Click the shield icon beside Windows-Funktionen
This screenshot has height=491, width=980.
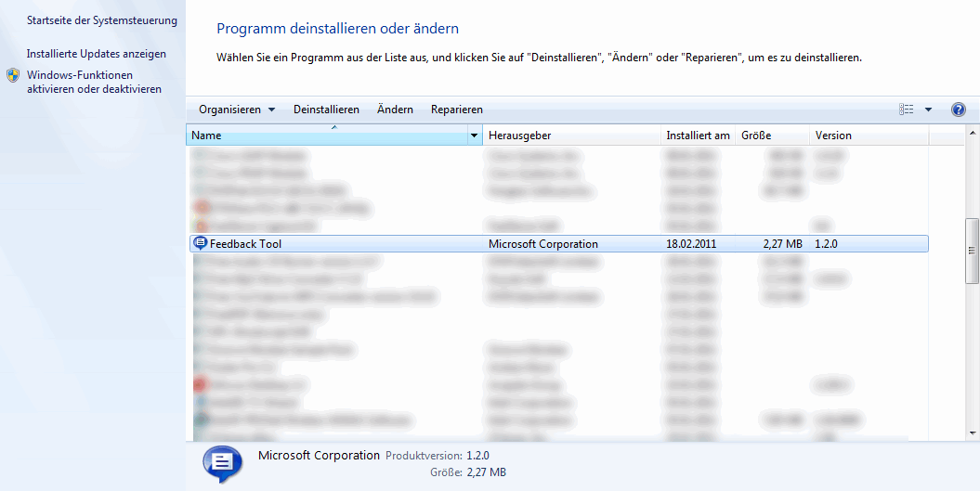pos(13,75)
